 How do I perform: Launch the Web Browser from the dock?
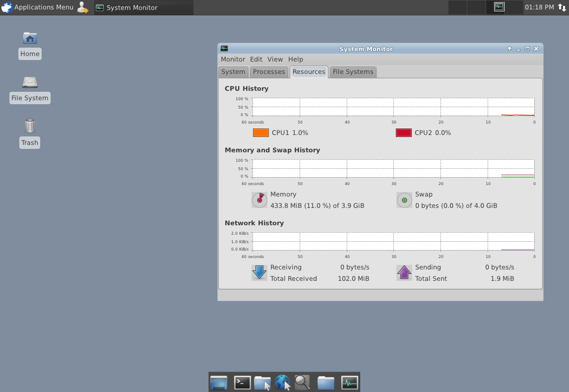tap(283, 383)
